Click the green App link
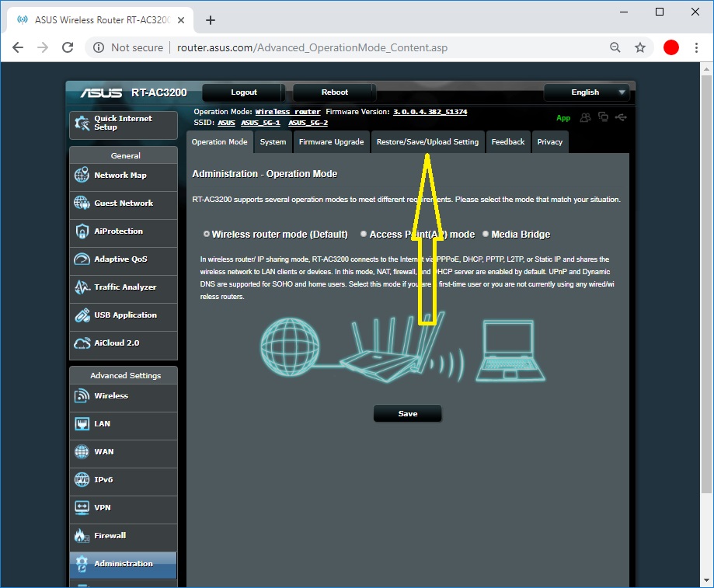 tap(563, 118)
